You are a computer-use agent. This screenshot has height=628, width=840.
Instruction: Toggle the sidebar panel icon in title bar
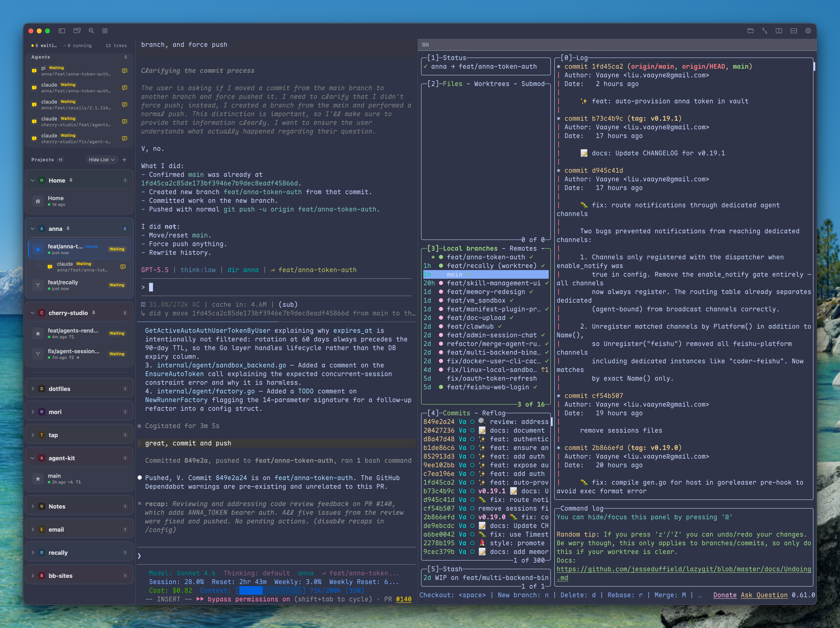[62, 31]
